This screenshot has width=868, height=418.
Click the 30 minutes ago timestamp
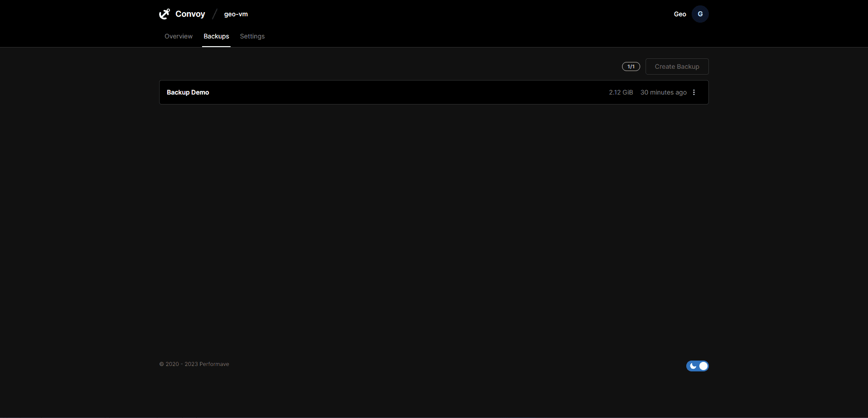(663, 92)
